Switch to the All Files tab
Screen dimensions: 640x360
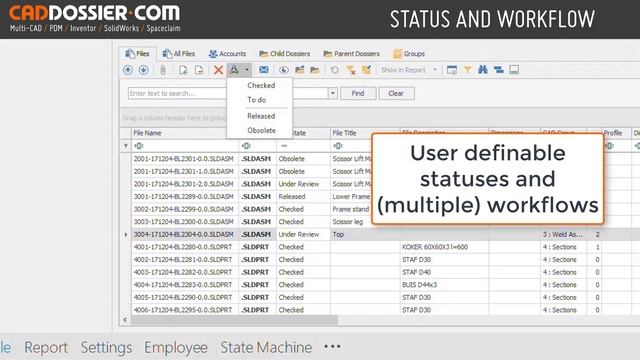click(178, 53)
